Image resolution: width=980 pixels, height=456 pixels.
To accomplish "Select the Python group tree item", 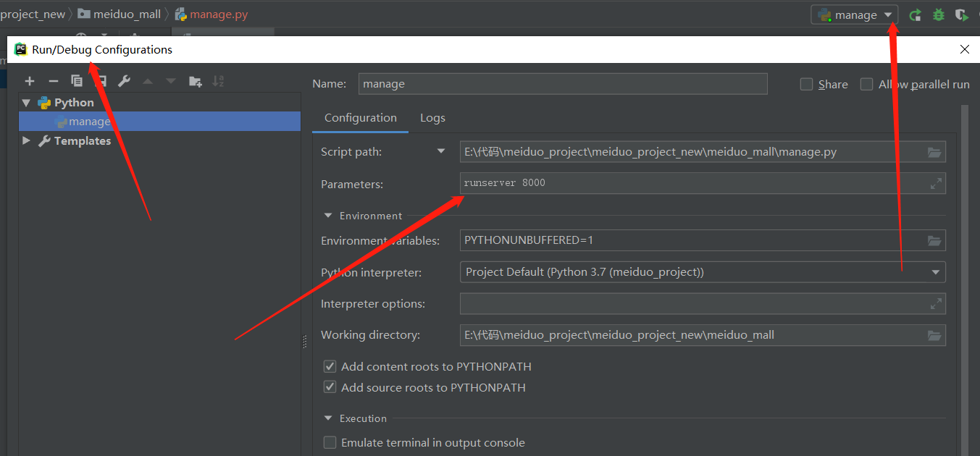I will pyautogui.click(x=74, y=103).
